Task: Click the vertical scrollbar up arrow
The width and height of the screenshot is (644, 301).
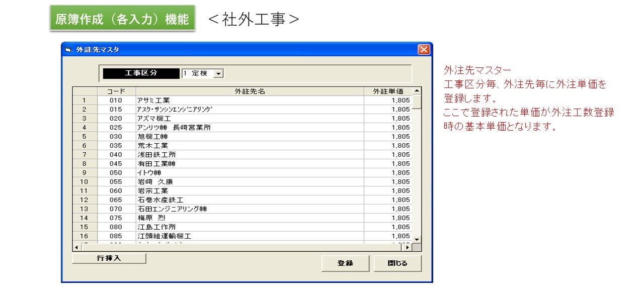Action: click(417, 91)
